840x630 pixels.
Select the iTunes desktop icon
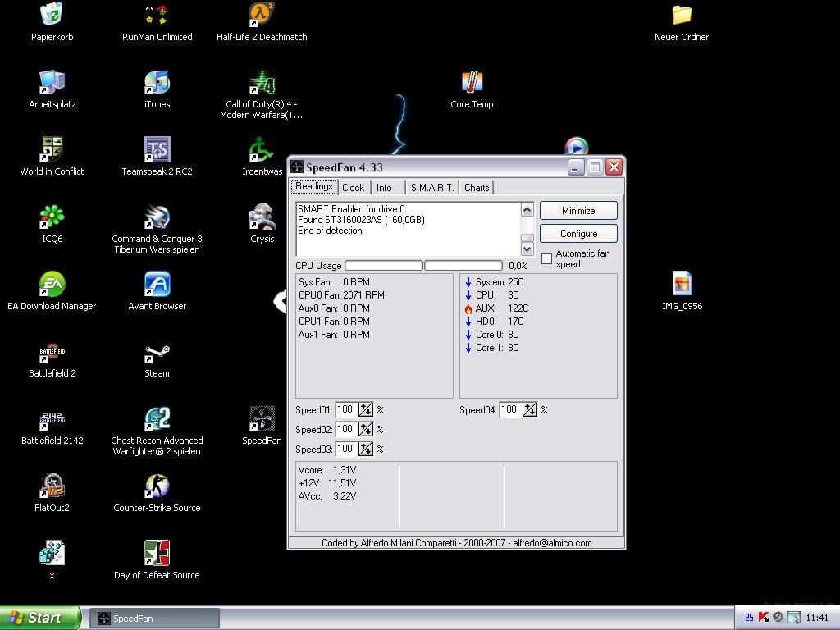[157, 83]
